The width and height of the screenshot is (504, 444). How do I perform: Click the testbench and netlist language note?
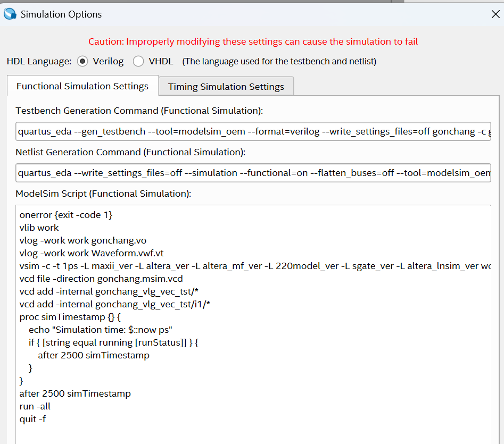279,61
